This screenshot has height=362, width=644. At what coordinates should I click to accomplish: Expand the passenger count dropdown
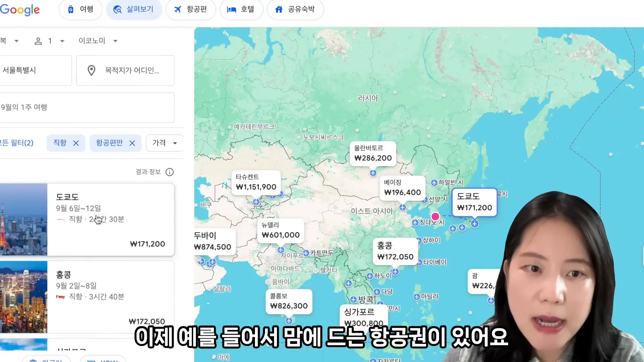click(62, 41)
